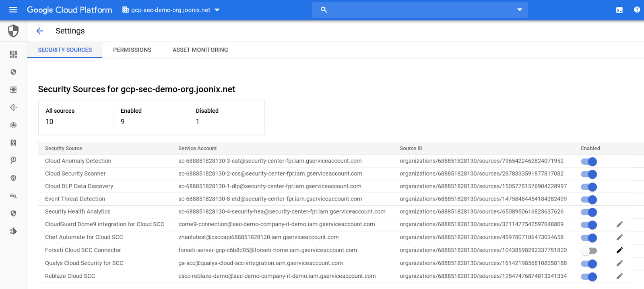Click the Security Source column header
The image size is (644, 289).
[64, 149]
